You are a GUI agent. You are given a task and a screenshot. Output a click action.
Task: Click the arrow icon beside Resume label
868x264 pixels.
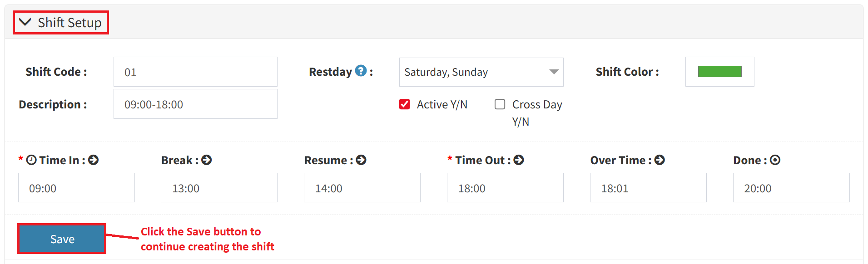point(361,160)
